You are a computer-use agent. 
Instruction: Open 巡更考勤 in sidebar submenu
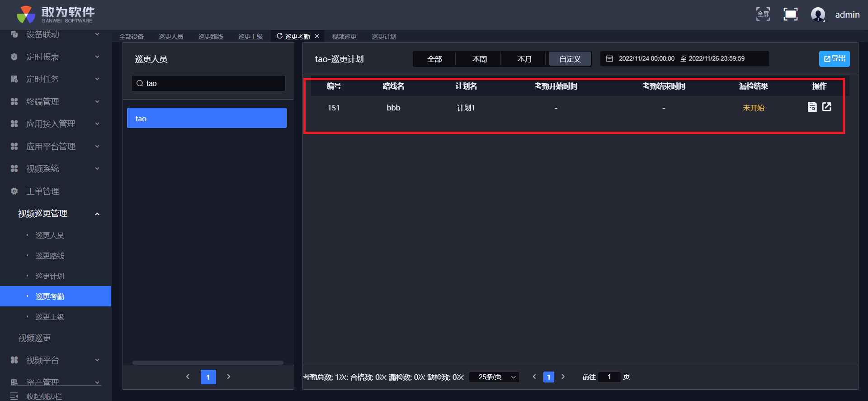[56, 296]
